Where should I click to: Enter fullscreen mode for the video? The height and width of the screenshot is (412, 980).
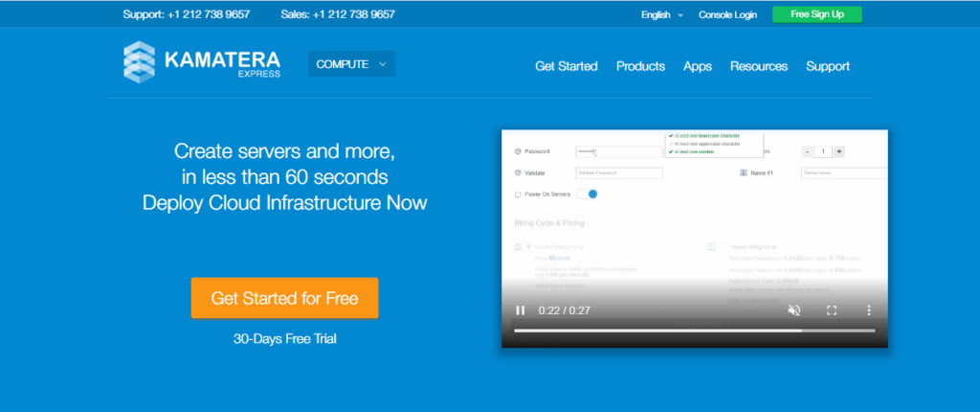coord(832,309)
